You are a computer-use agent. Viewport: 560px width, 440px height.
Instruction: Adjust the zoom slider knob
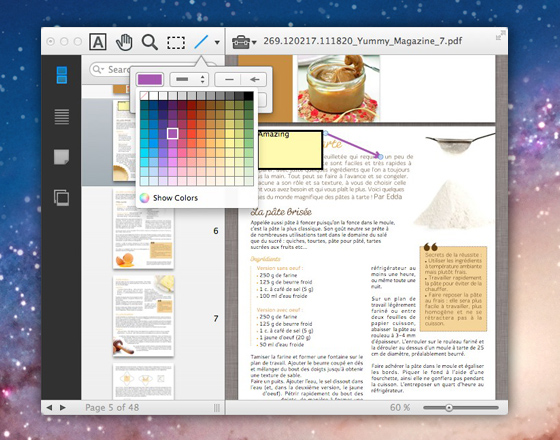click(449, 408)
